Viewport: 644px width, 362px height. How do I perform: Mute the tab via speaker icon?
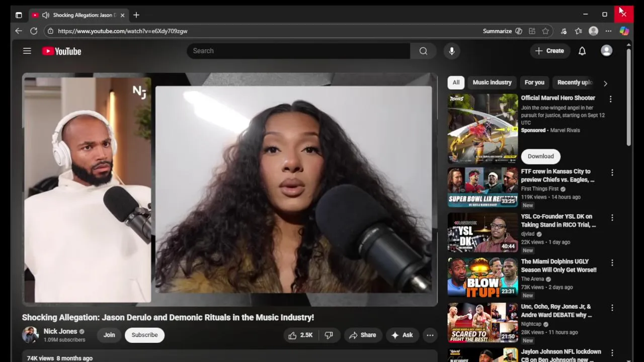point(46,15)
